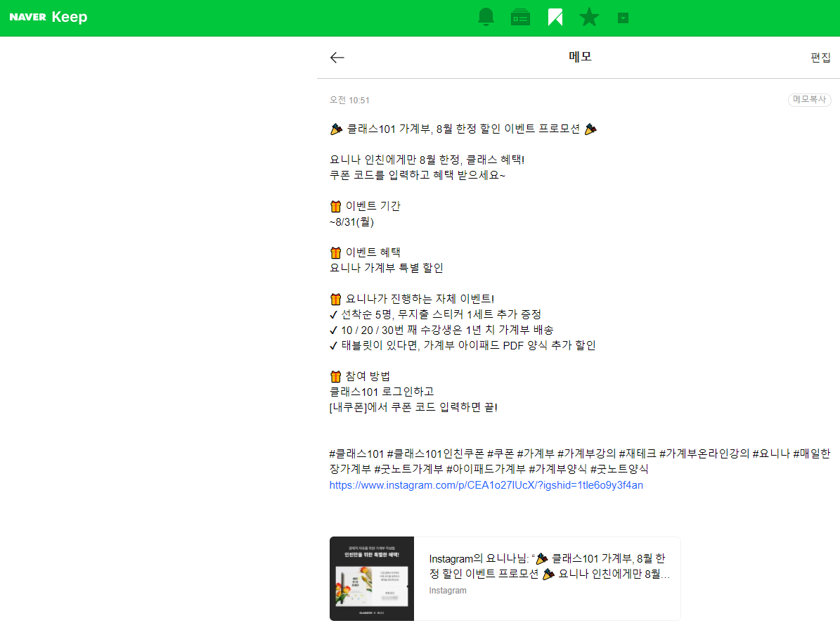Click the ~8/31(월) date text
840x623 pixels.
pos(351,221)
